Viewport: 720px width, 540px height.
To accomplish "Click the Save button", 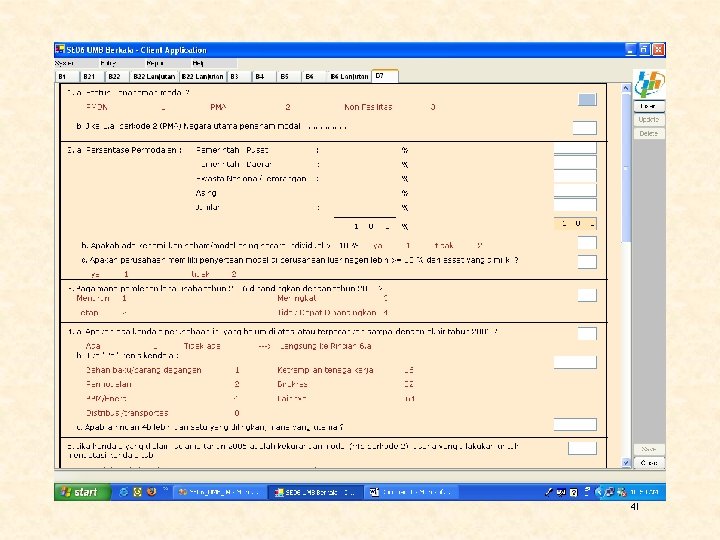I will [649, 449].
